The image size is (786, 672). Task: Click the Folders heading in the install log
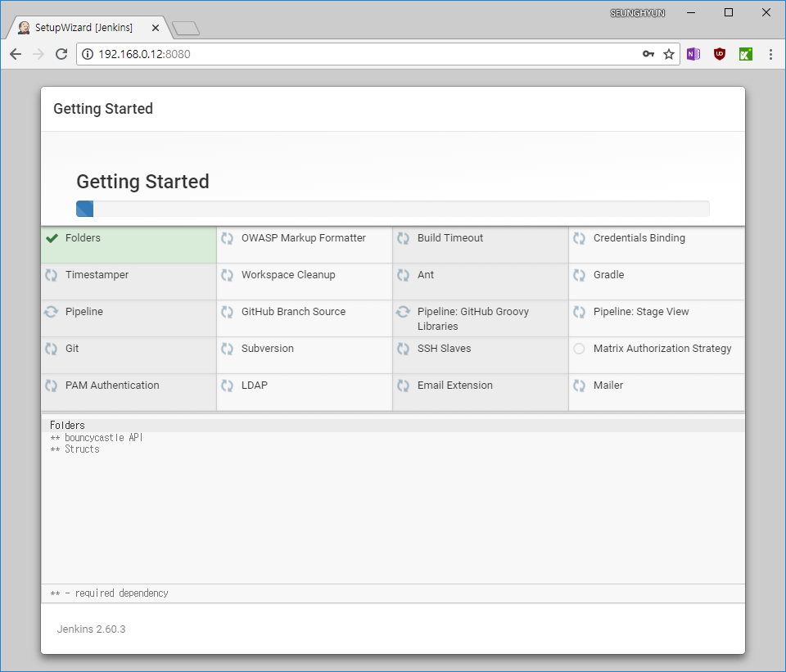click(67, 426)
